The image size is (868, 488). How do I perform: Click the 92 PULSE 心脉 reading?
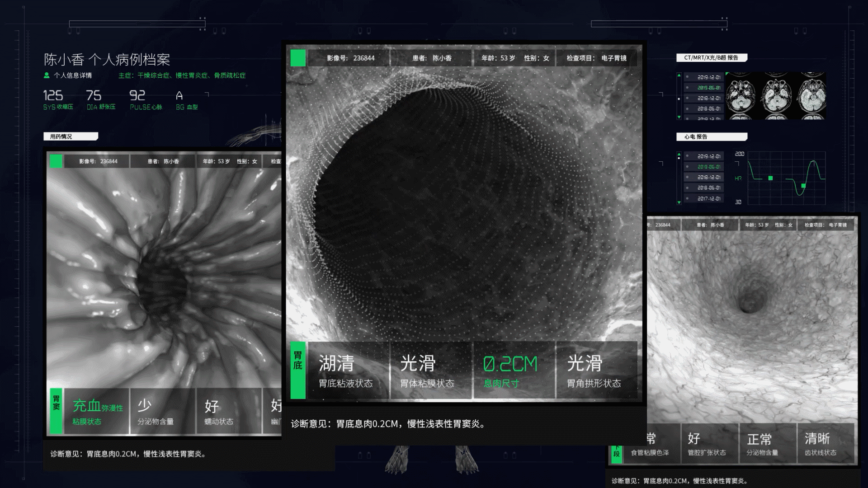(x=146, y=100)
